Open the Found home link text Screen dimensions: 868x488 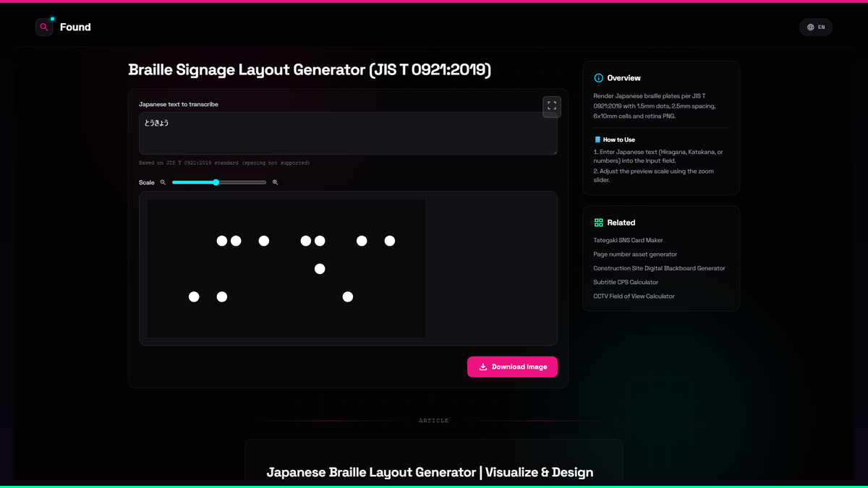(75, 27)
